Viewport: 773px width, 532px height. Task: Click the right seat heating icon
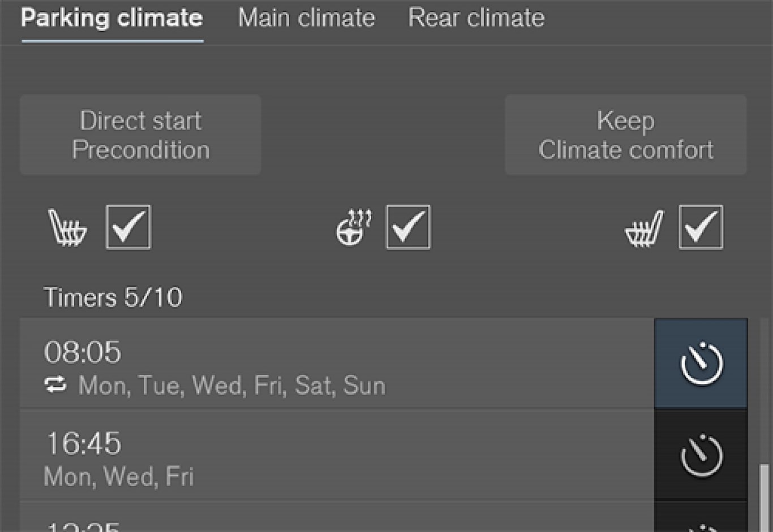(645, 228)
